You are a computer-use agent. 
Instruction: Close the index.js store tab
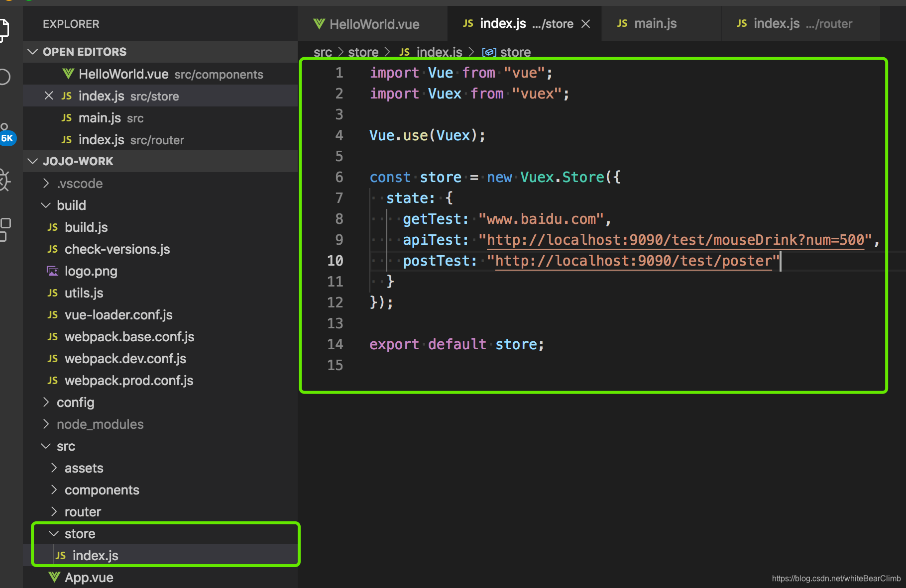pyautogui.click(x=586, y=24)
